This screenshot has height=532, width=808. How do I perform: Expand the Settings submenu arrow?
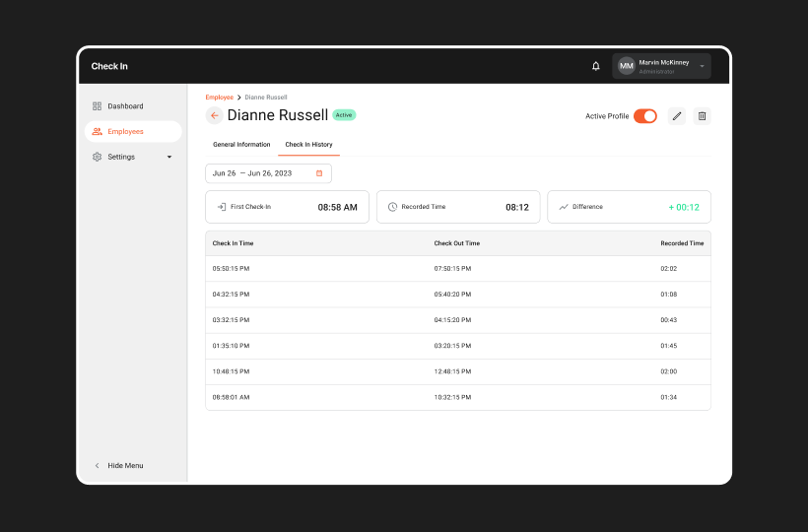click(168, 157)
